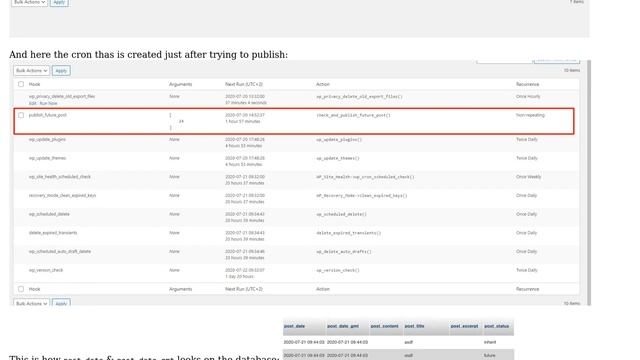Click the footer Next Run (UTC+2) label
The height and width of the screenshot is (360, 640).
point(244,289)
